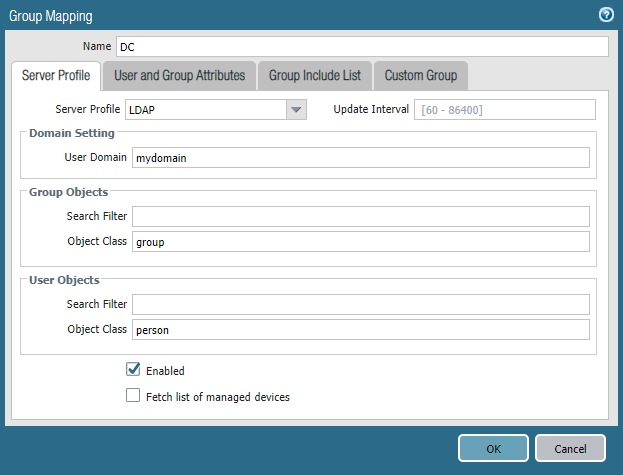Switch to the Server Profile tab
623x475 pixels.
click(x=57, y=76)
